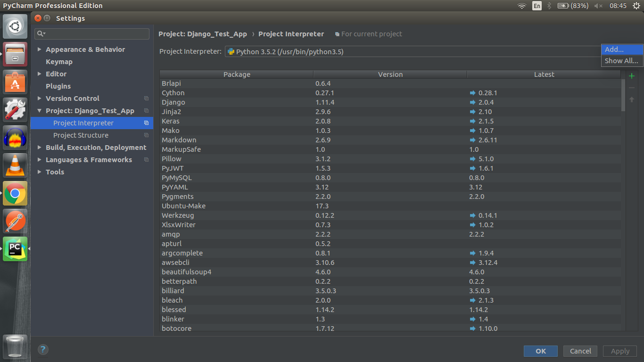Click the muted volume indicator
Screen dimensions: 644x362
point(598,6)
